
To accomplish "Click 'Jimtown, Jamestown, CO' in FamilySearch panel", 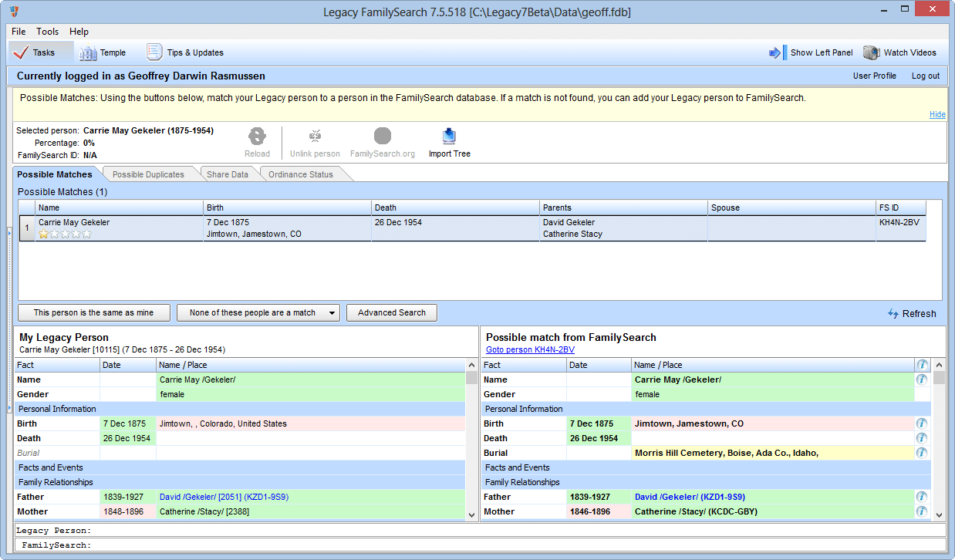I will pos(689,423).
